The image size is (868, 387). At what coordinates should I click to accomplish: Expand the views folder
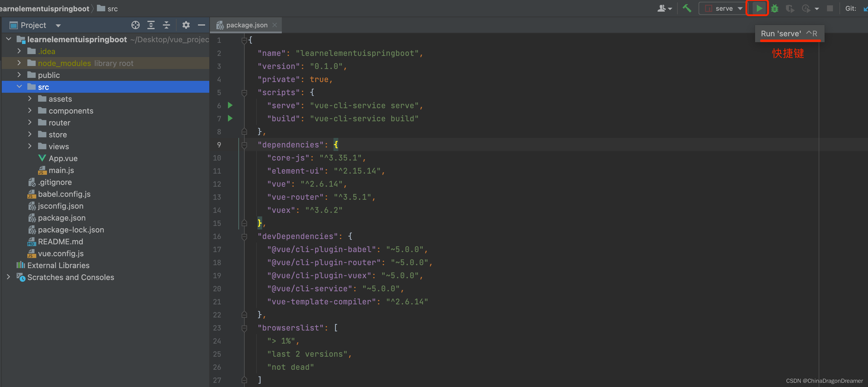click(30, 146)
